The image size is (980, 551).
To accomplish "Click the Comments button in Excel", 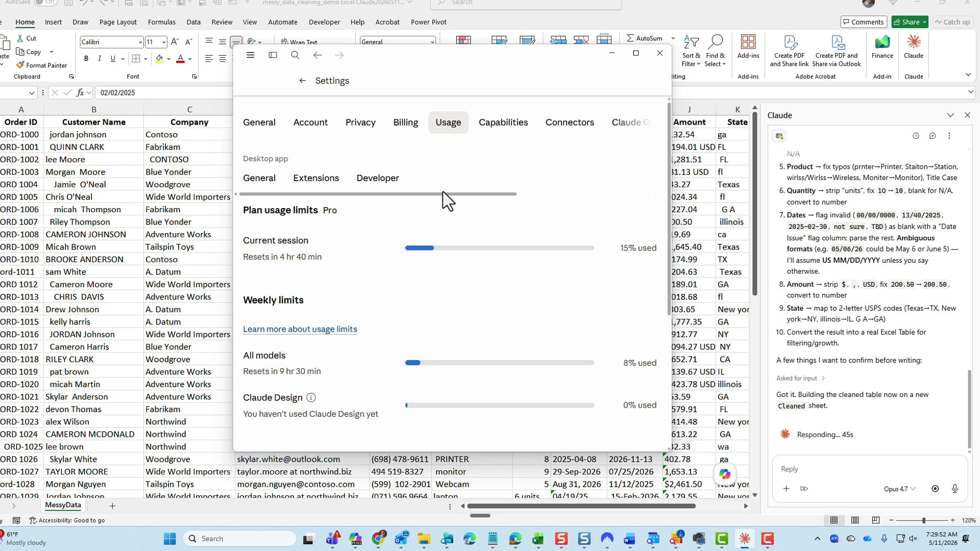I will [863, 22].
